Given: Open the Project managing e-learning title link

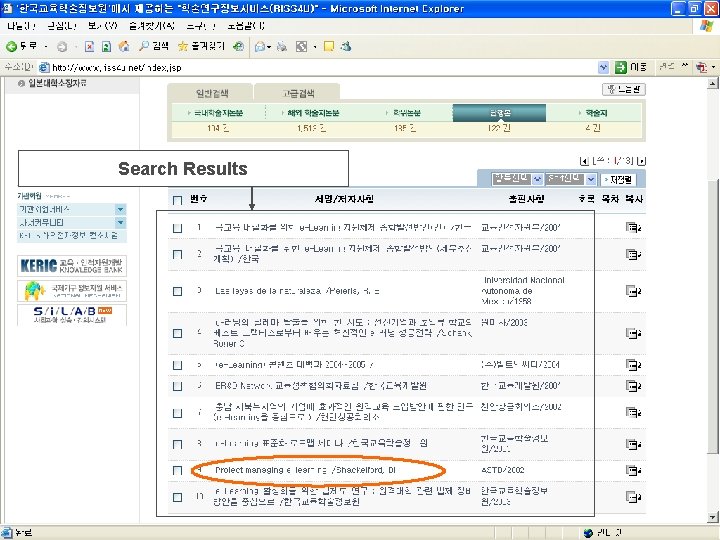Looking at the screenshot, I should (x=305, y=470).
